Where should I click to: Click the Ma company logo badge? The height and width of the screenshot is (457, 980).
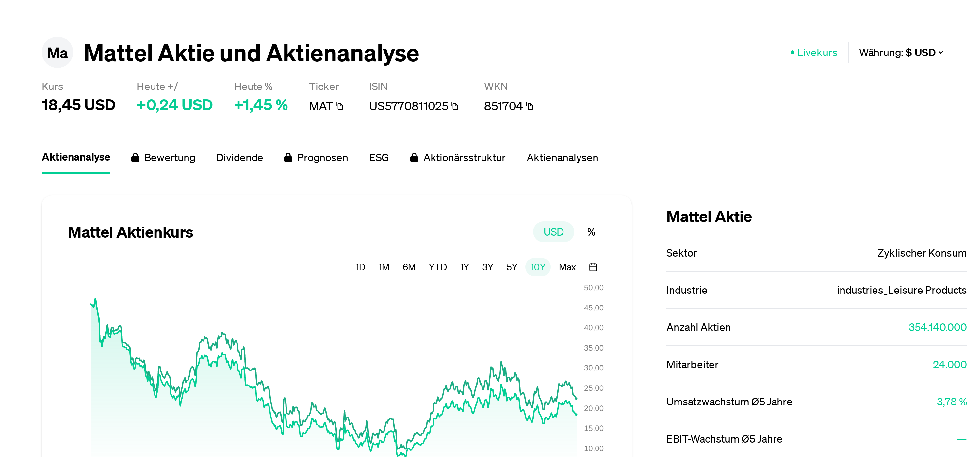pos(57,52)
